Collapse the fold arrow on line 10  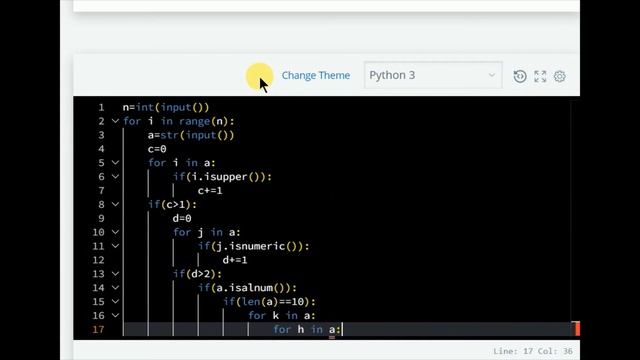115,232
